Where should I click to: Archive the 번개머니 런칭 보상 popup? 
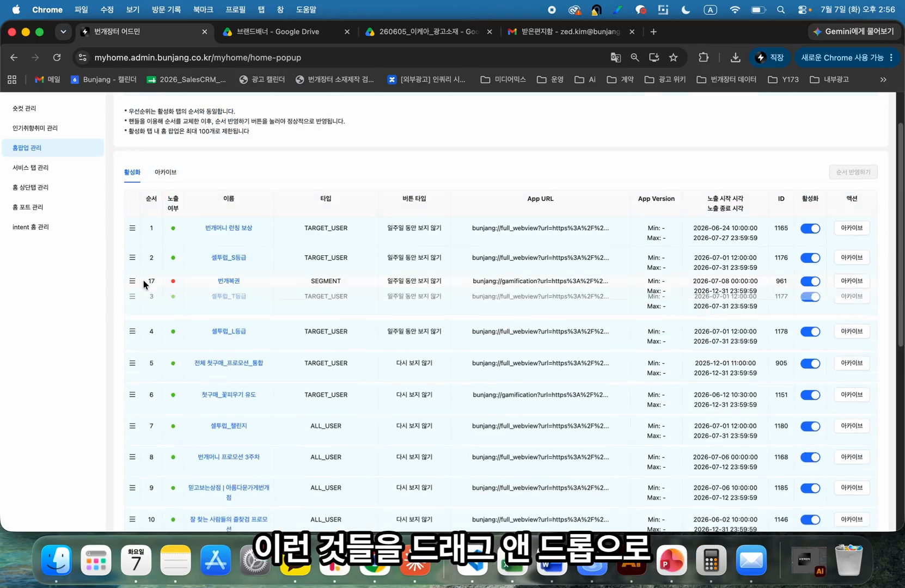click(x=852, y=228)
